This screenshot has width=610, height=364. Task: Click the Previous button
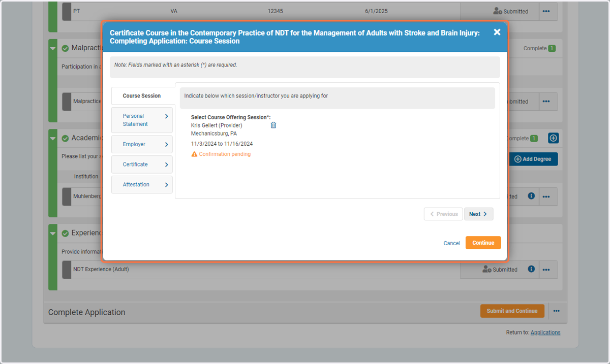click(x=443, y=214)
